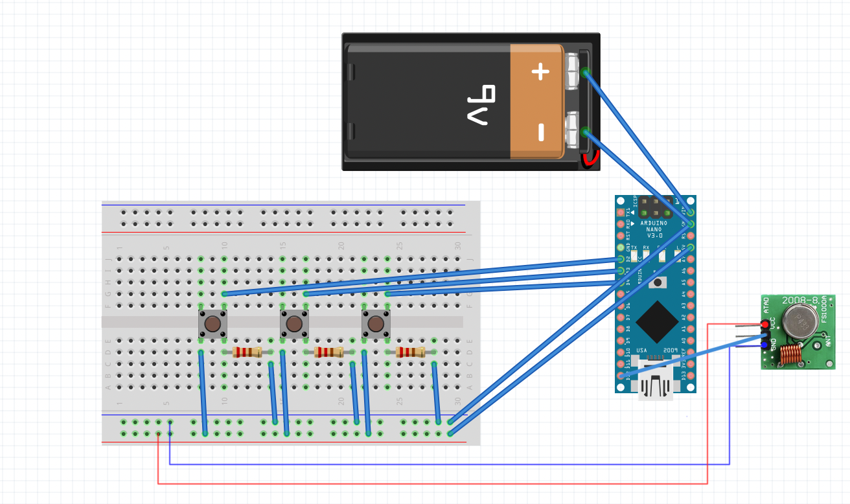Click the Arduino Nano reset button

pyautogui.click(x=658, y=282)
